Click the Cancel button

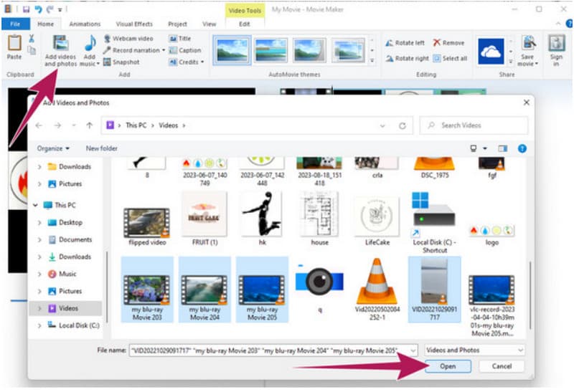pyautogui.click(x=502, y=366)
